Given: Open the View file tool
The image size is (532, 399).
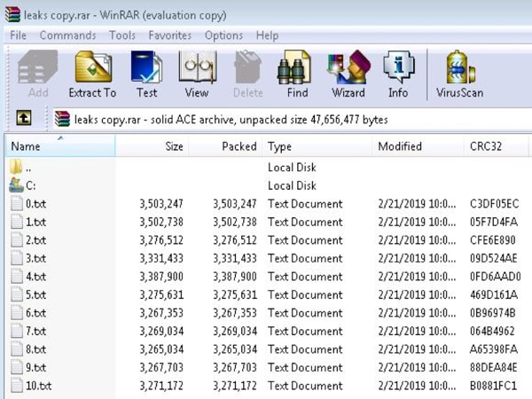Looking at the screenshot, I should point(197,66).
